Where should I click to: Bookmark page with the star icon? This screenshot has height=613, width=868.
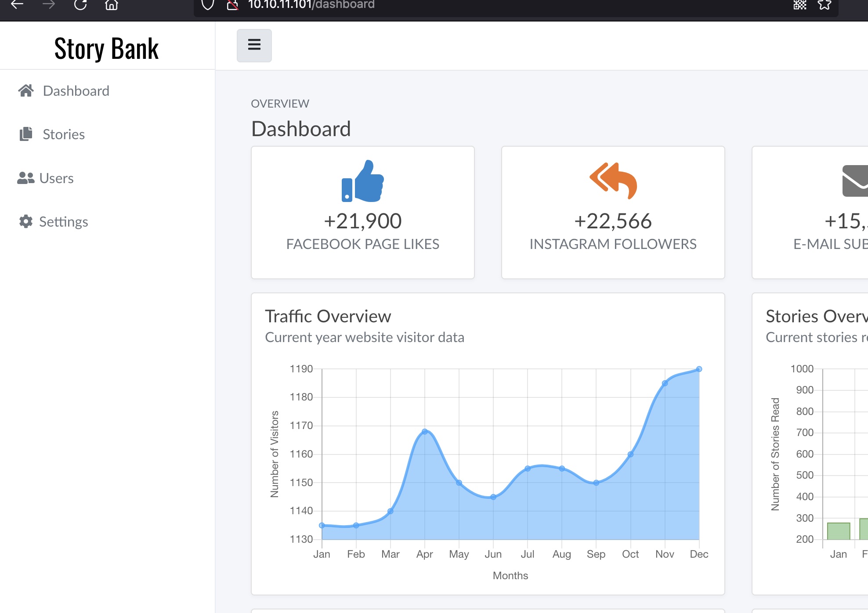pyautogui.click(x=825, y=4)
